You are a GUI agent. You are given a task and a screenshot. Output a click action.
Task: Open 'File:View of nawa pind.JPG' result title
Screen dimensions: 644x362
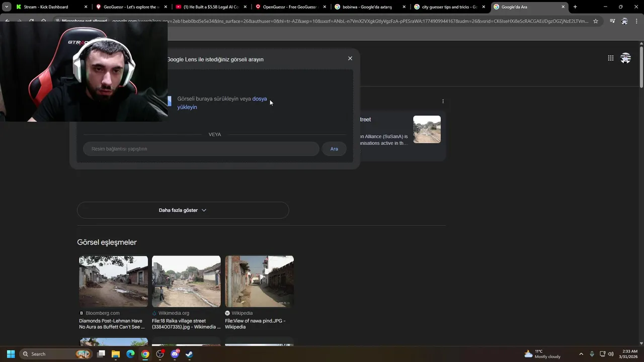point(255,324)
